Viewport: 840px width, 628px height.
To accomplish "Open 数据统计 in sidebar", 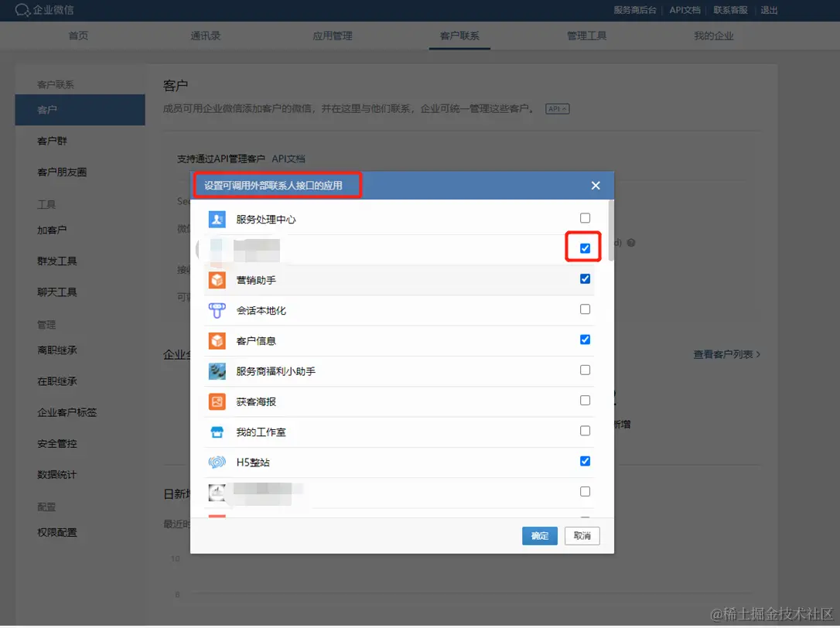I will (56, 474).
